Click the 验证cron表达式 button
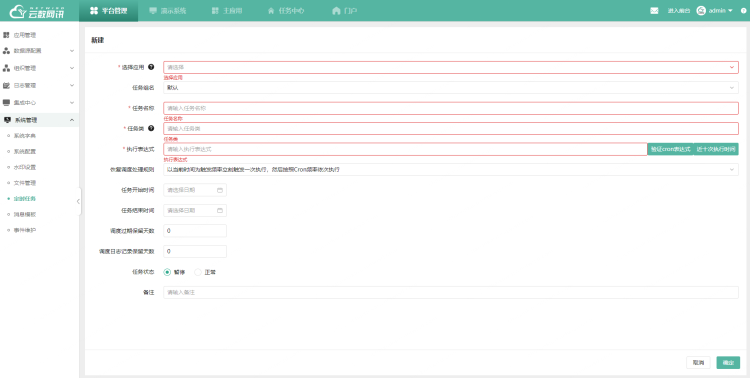Image resolution: width=750 pixels, height=378 pixels. click(x=670, y=149)
